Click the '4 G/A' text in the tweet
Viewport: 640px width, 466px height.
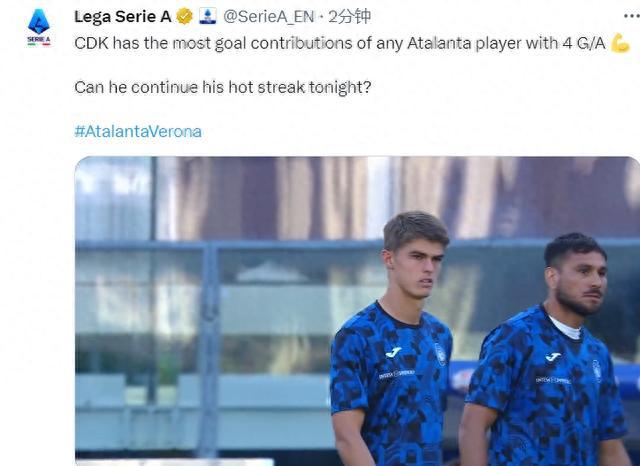(x=583, y=45)
